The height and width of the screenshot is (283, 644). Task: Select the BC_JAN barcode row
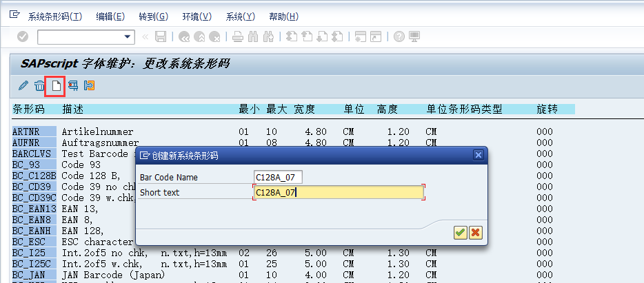pos(34,274)
